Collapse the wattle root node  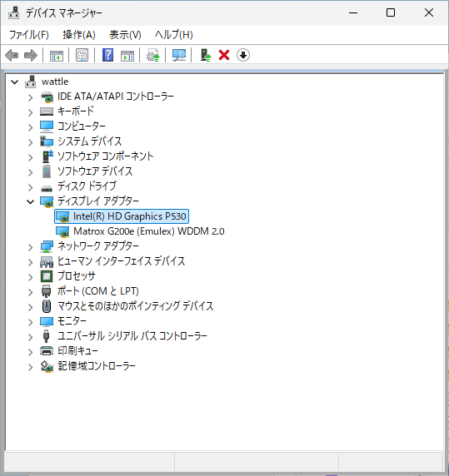(14, 82)
